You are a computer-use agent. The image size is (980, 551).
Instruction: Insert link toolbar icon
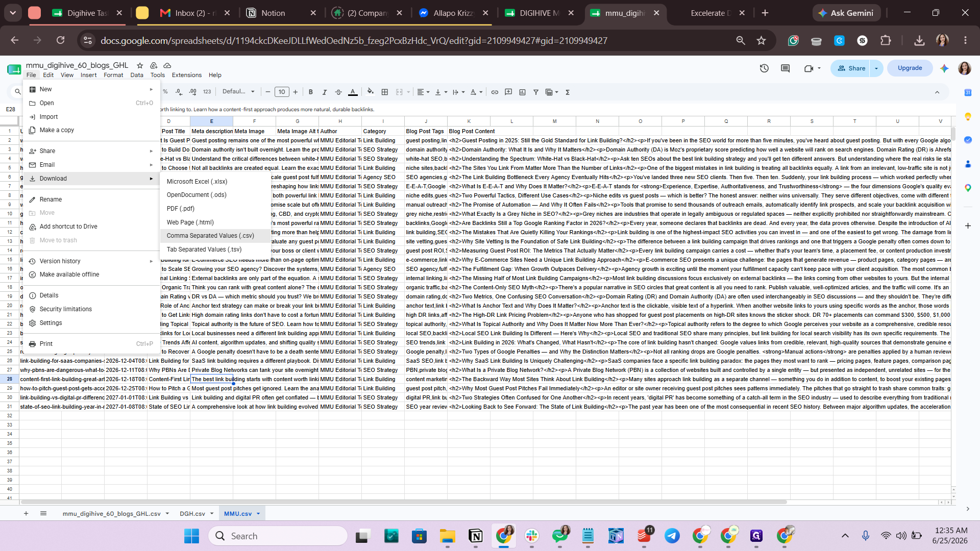[x=495, y=92]
